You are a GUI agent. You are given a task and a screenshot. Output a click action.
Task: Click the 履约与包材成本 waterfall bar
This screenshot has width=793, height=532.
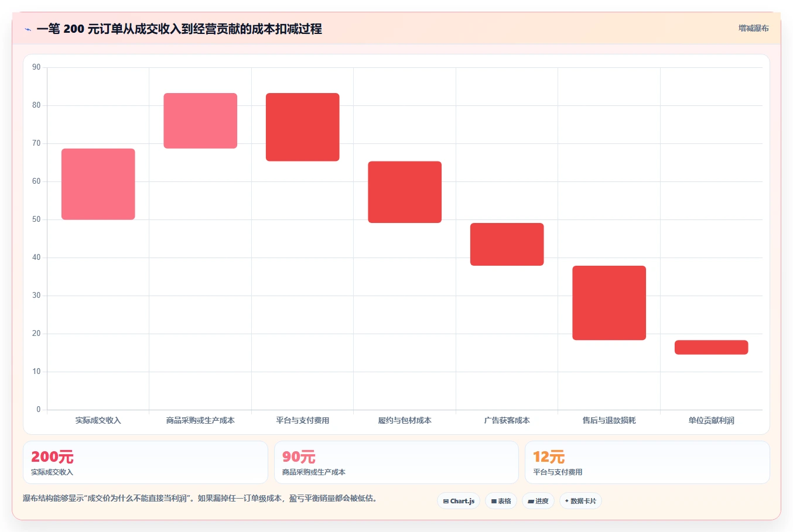(x=405, y=192)
